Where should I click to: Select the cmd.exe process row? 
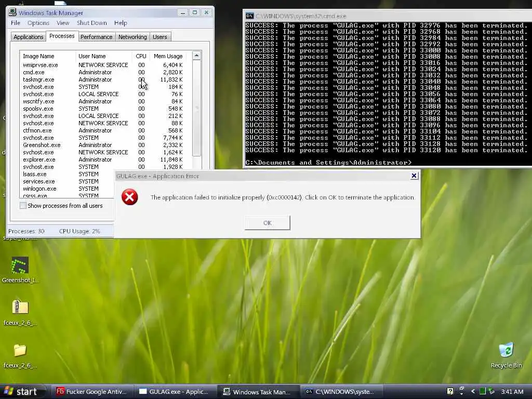(x=103, y=72)
